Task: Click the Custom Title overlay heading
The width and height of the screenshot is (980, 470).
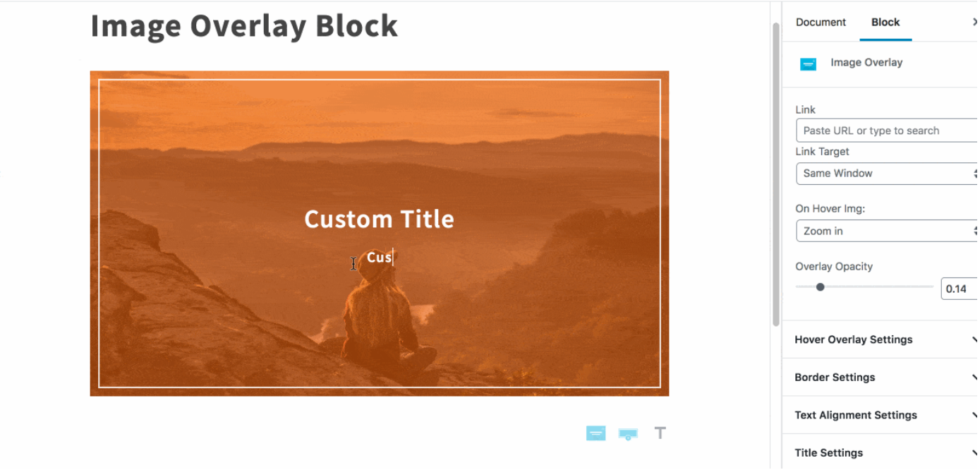Action: pyautogui.click(x=379, y=219)
